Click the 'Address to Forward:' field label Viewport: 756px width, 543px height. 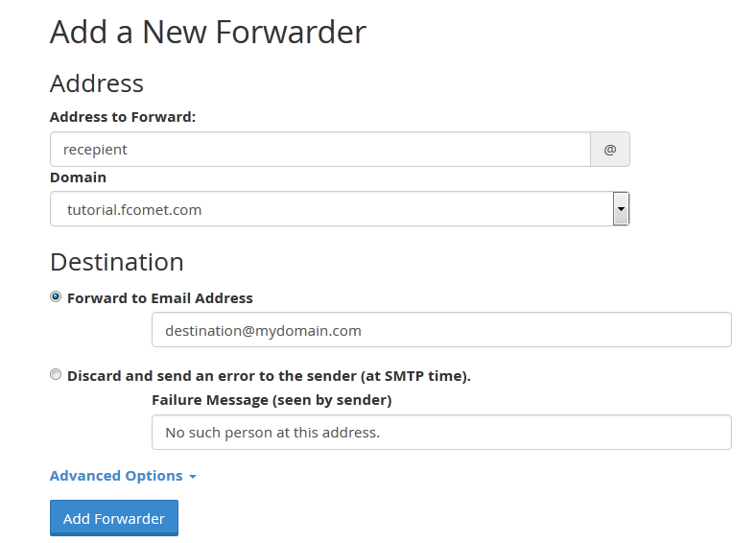(x=123, y=117)
